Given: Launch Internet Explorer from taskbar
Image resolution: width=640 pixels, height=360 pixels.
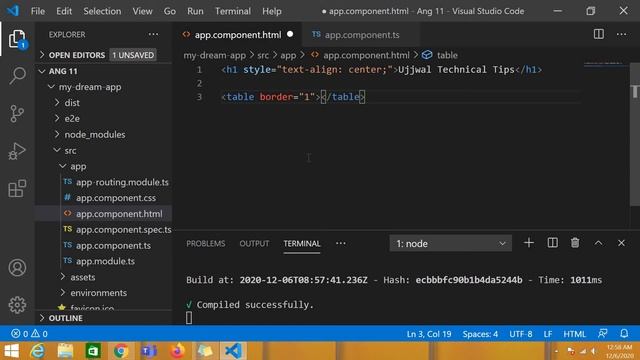Looking at the screenshot, I should [x=38, y=351].
